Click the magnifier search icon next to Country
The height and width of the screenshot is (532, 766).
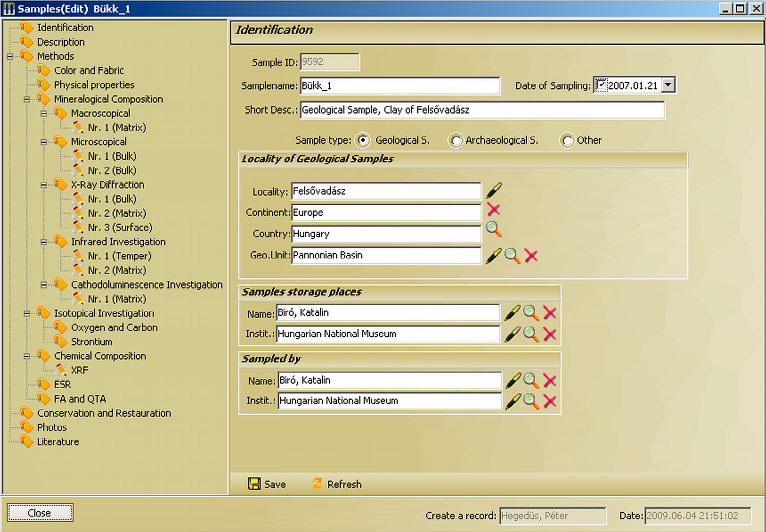click(x=494, y=229)
